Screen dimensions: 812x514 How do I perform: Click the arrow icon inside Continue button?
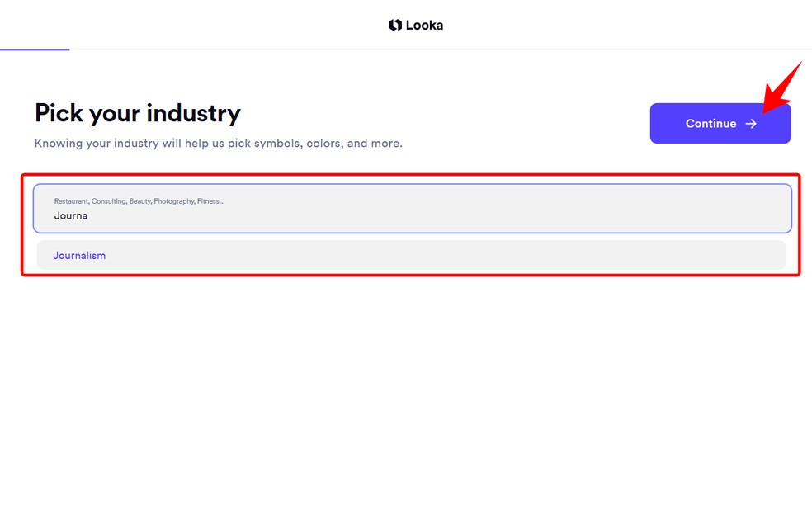(751, 124)
